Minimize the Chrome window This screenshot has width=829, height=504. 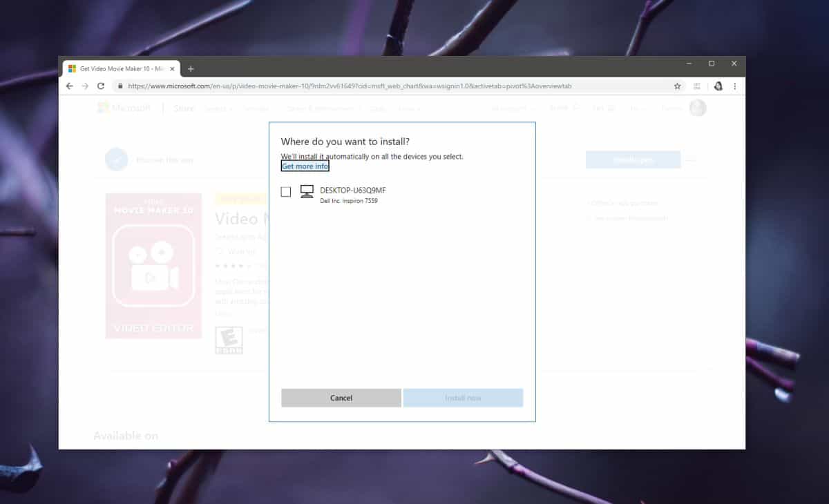(689, 64)
